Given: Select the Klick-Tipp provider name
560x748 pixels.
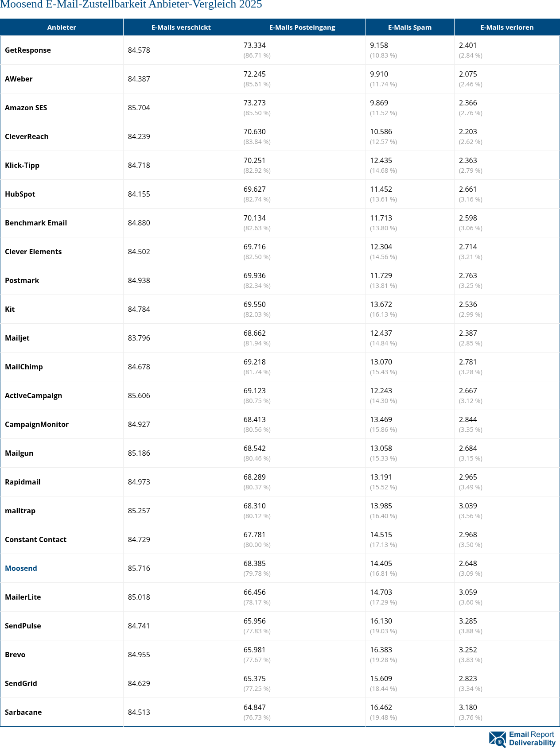Looking at the screenshot, I should tap(22, 165).
